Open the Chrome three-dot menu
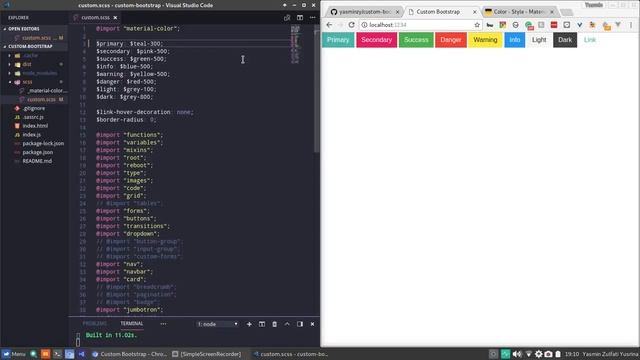Viewport: 640px width, 360px height. click(631, 25)
